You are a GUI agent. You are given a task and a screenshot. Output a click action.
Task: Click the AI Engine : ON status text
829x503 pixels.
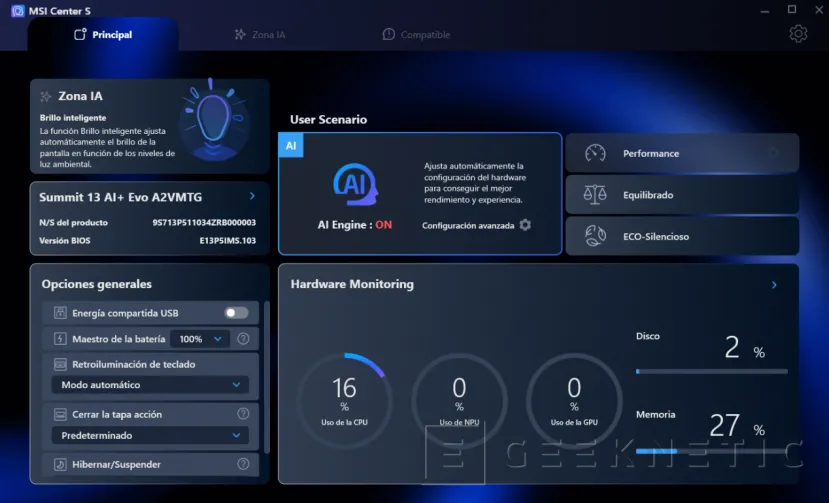coord(355,225)
